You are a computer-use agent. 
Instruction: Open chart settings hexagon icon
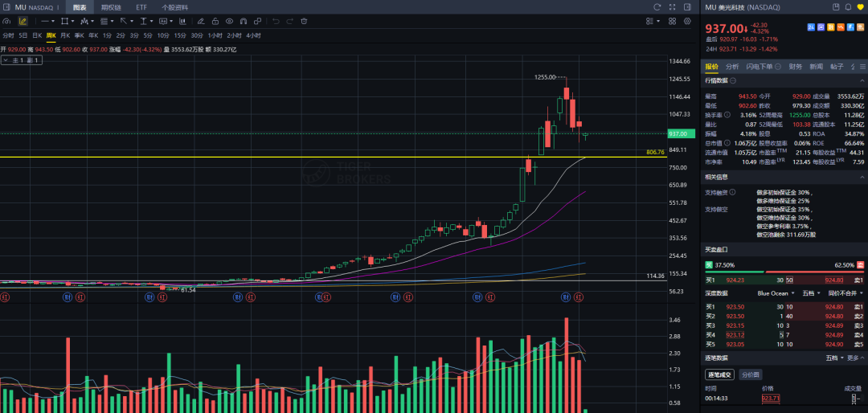[x=687, y=21]
